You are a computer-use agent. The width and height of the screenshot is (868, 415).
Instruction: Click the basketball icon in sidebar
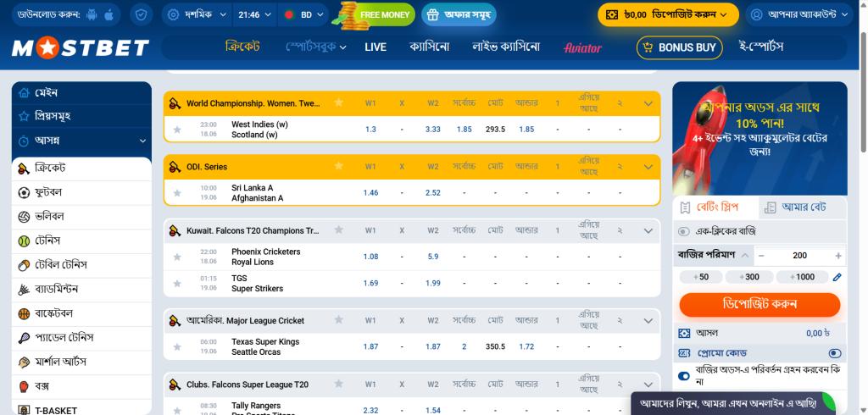(x=24, y=313)
